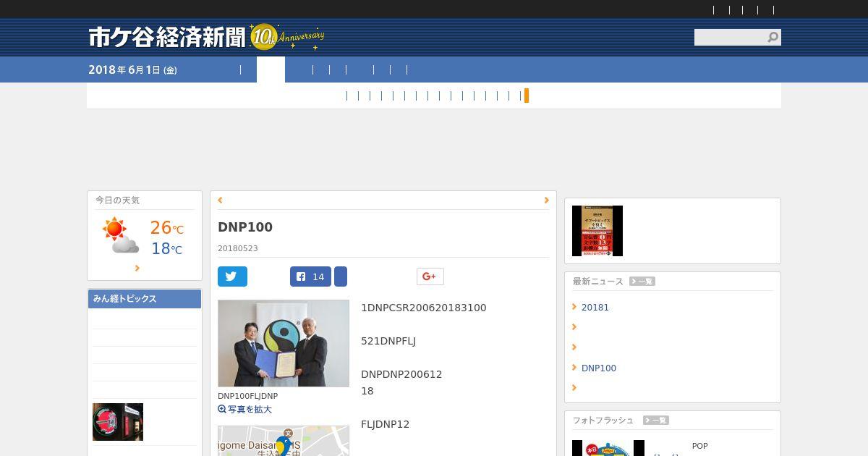Click article text FLJDNP12
868x456 pixels.
[x=386, y=424]
